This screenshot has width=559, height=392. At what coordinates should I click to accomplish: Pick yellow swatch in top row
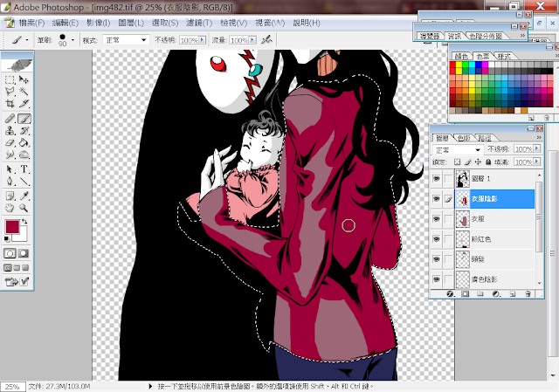point(459,65)
